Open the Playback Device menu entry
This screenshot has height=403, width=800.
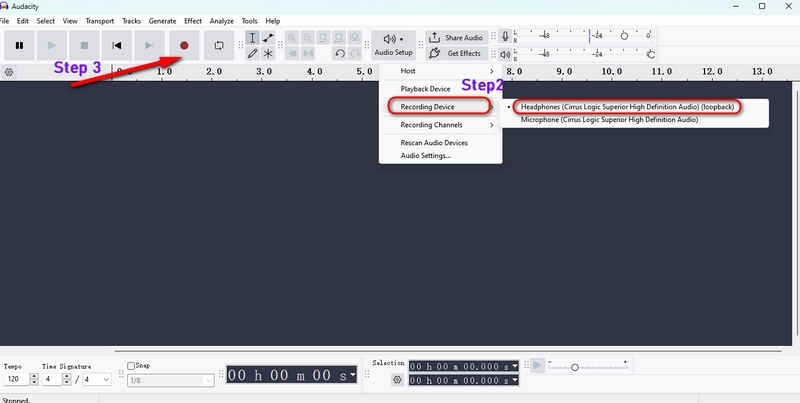[440, 89]
